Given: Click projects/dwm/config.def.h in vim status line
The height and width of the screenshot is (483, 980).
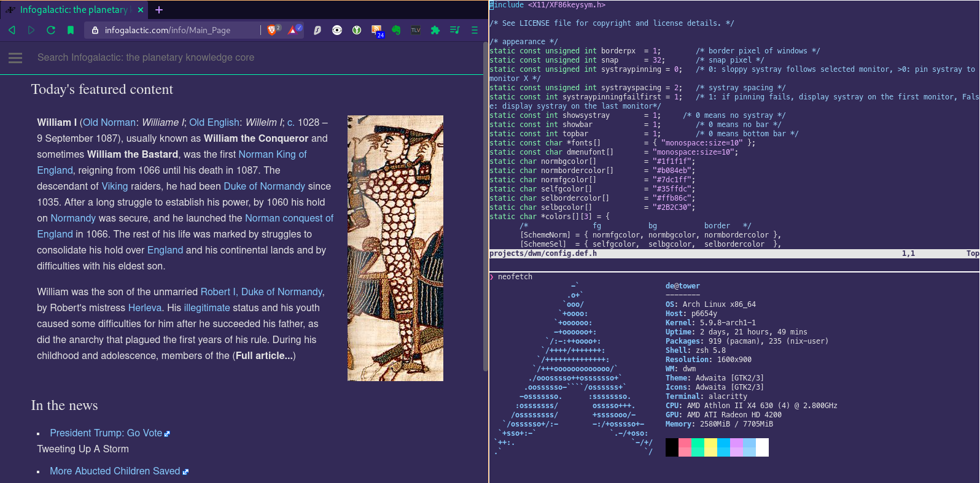Looking at the screenshot, I should tap(543, 253).
